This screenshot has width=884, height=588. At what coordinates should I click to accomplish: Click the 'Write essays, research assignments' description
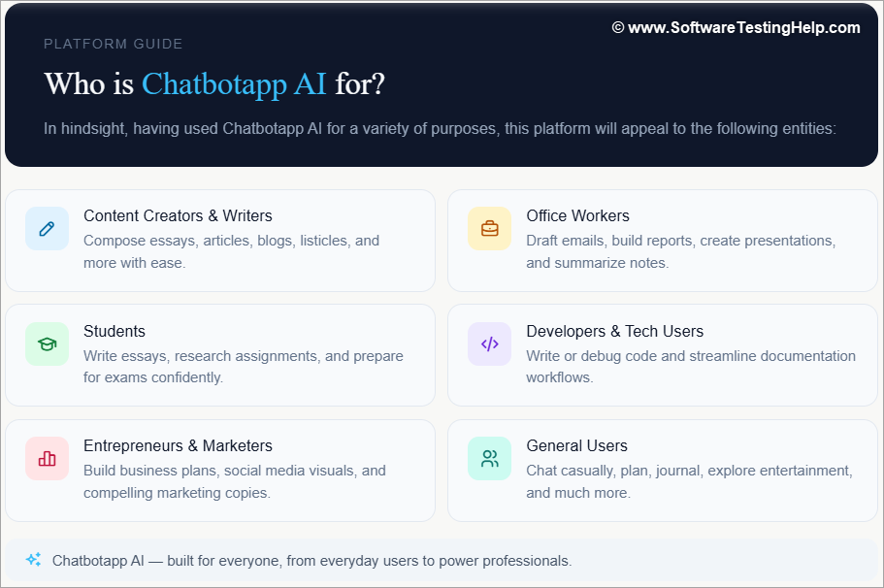pos(244,367)
